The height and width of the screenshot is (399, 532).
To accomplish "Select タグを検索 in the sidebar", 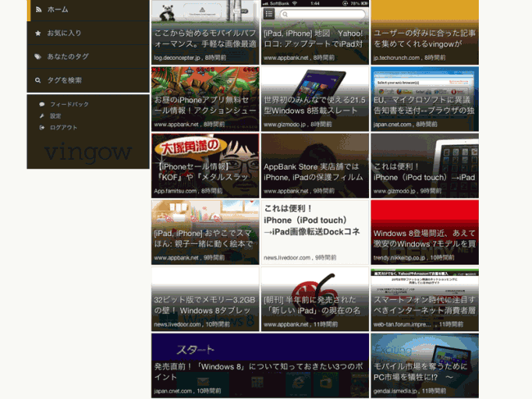I will pyautogui.click(x=88, y=80).
